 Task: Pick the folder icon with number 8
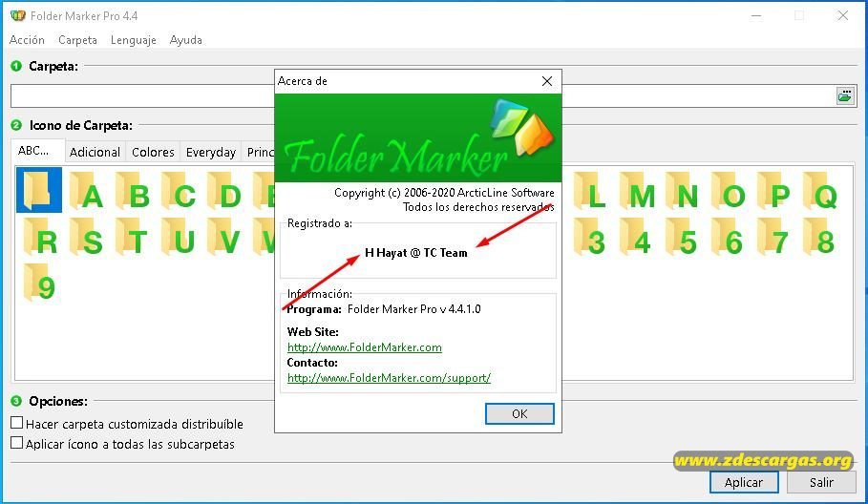tap(820, 237)
